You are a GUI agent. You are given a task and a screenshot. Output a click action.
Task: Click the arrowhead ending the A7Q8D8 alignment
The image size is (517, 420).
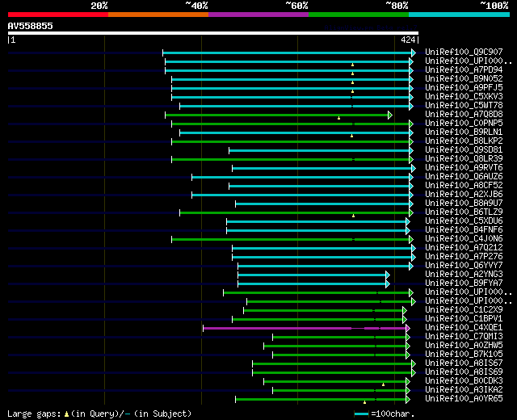click(390, 115)
